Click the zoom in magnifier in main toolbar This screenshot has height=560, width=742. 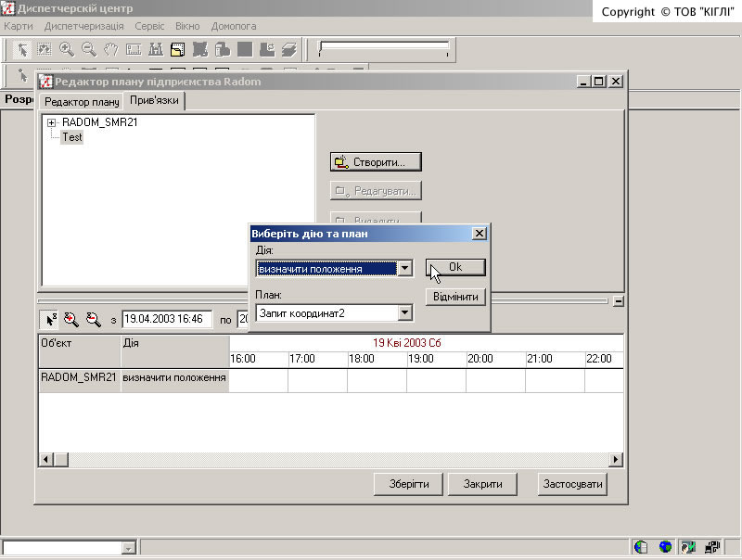point(67,49)
